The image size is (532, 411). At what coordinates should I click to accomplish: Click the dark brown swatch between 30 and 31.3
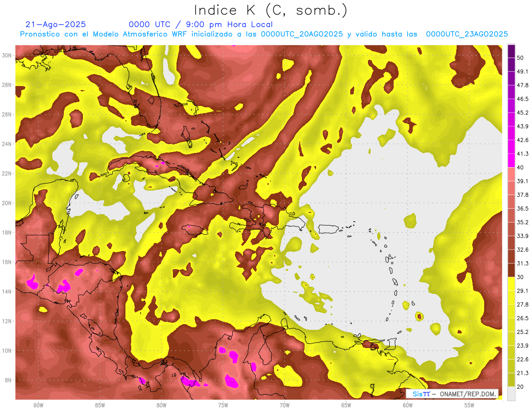click(x=511, y=270)
